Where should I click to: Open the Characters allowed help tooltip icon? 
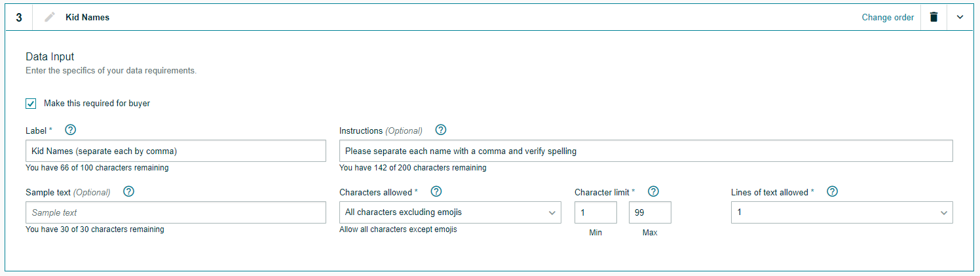[x=436, y=191]
